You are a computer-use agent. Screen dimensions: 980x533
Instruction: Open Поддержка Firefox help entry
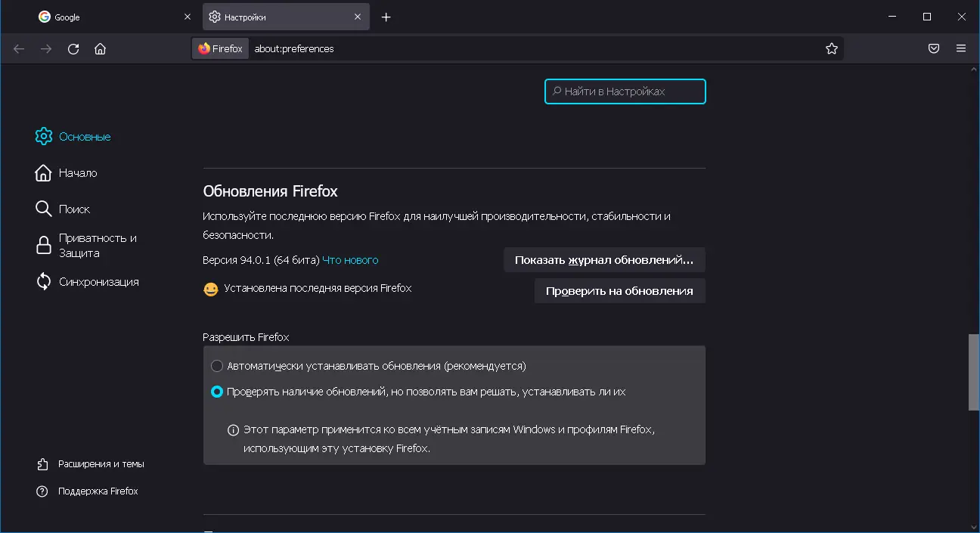click(x=98, y=491)
